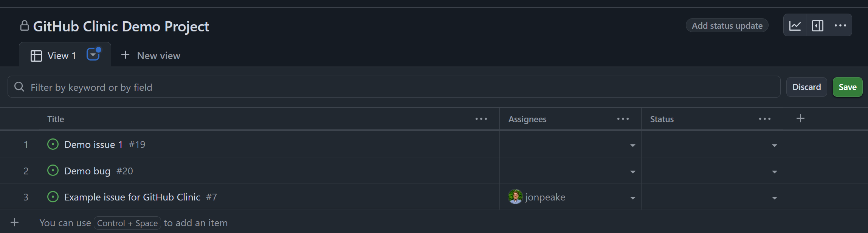
Task: Expand Assignees dropdown for Demo issue 1
Action: coord(632,145)
